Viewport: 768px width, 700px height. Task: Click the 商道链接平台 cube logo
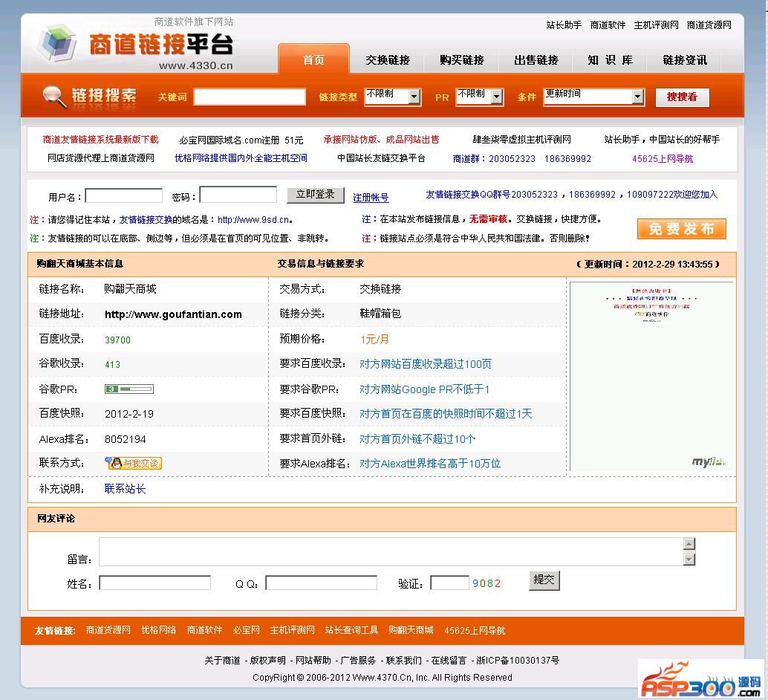coord(57,42)
